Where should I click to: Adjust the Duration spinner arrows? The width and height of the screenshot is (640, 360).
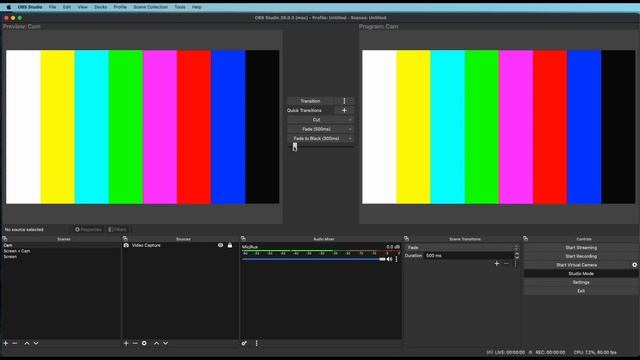517,256
